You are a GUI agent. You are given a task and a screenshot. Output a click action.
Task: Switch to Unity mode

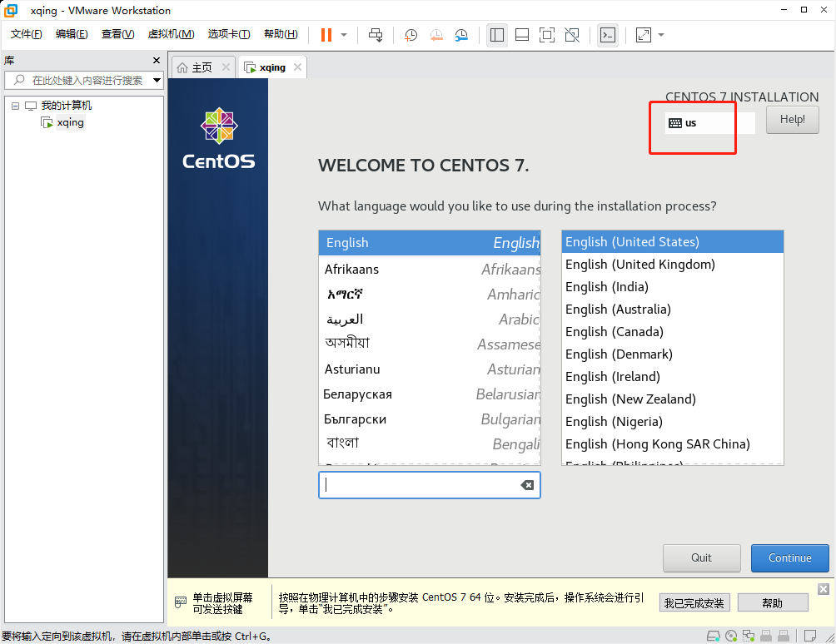pos(572,35)
